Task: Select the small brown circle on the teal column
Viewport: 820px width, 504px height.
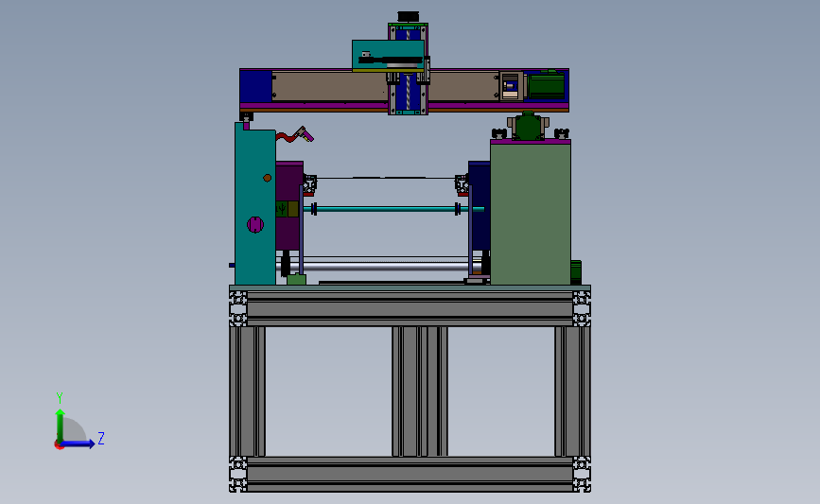Action: tap(268, 178)
